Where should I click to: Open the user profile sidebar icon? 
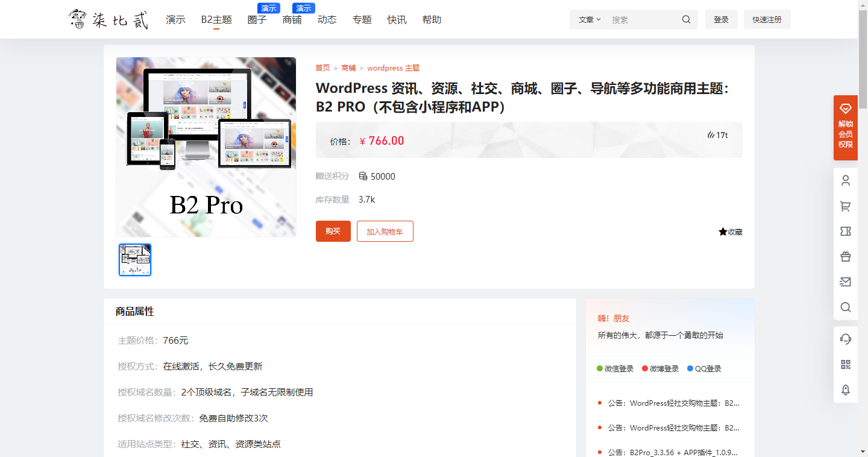coord(846,180)
